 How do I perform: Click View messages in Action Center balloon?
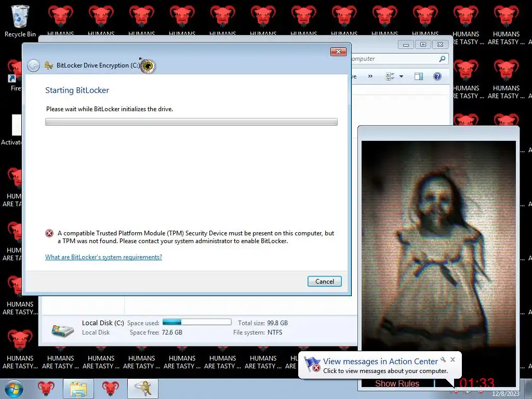pyautogui.click(x=380, y=362)
